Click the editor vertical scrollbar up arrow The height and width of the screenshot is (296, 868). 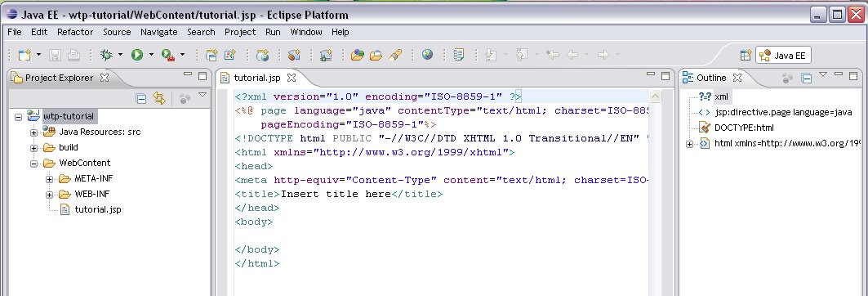point(655,96)
